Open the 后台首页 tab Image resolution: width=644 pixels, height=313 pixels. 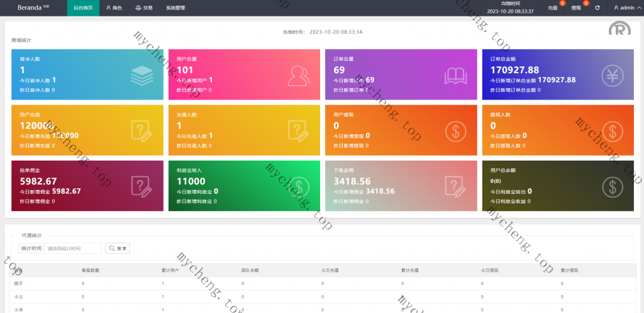point(82,8)
